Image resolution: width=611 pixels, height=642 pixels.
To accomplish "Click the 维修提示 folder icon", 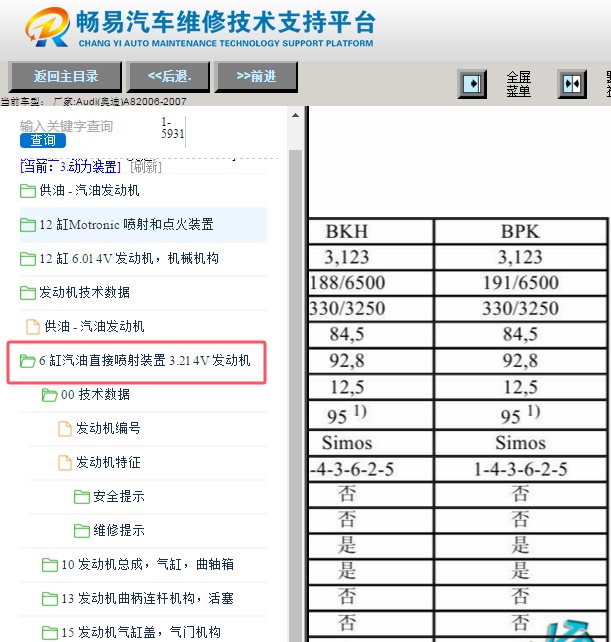I will (x=81, y=531).
